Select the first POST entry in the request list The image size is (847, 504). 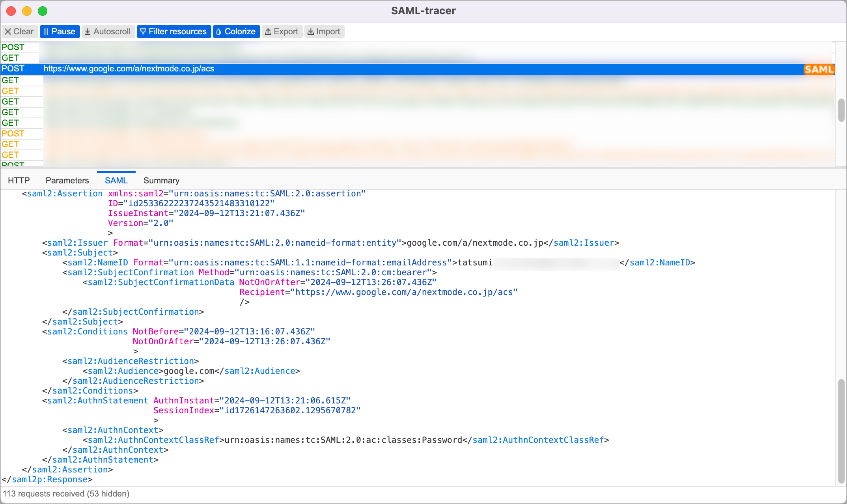(13, 47)
